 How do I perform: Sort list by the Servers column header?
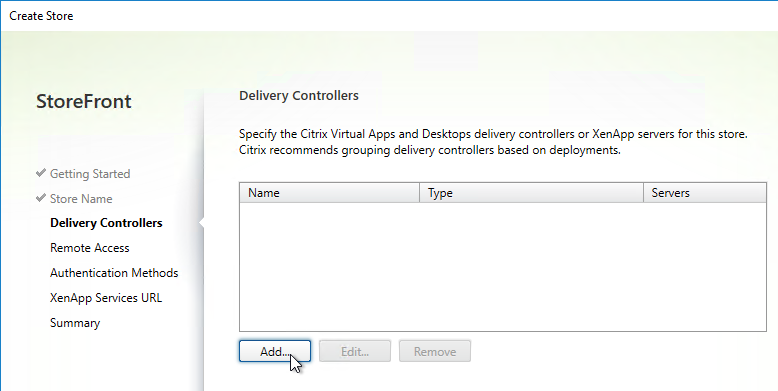[x=705, y=193]
